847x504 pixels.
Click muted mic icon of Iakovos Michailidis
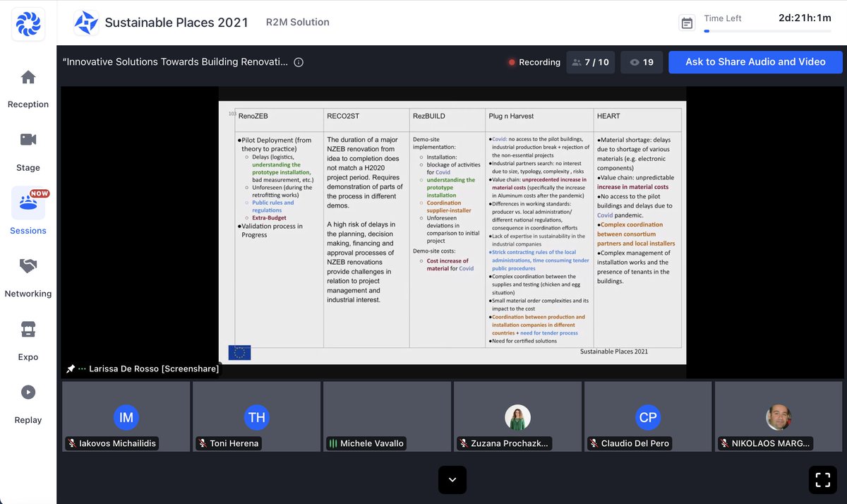point(71,443)
